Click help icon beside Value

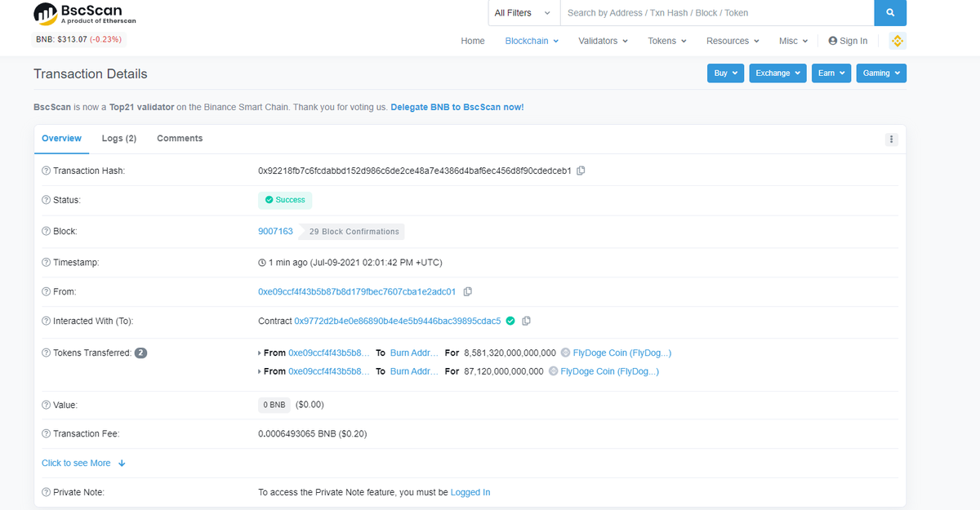[46, 405]
